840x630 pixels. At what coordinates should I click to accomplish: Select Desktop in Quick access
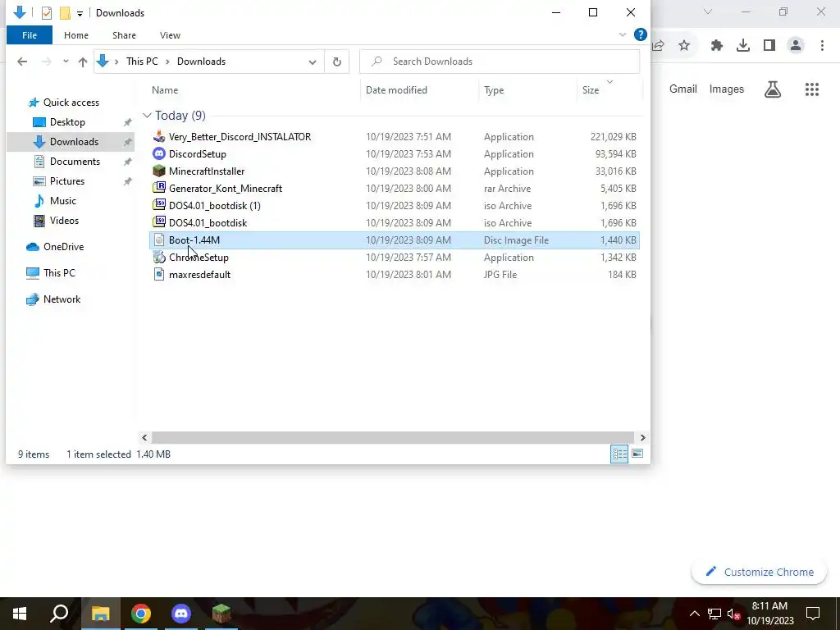(67, 122)
